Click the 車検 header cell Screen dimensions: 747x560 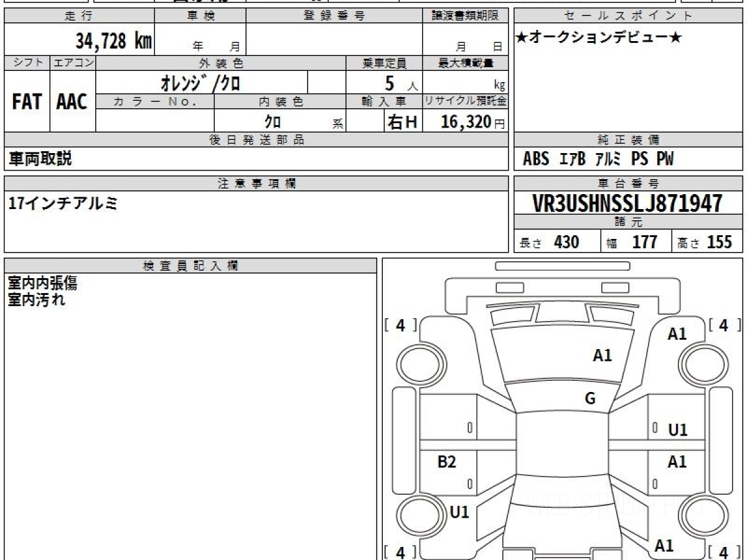(200, 16)
